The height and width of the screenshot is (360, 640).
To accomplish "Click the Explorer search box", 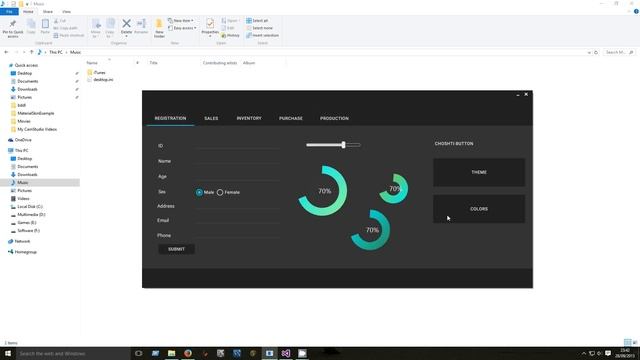I will point(619,52).
